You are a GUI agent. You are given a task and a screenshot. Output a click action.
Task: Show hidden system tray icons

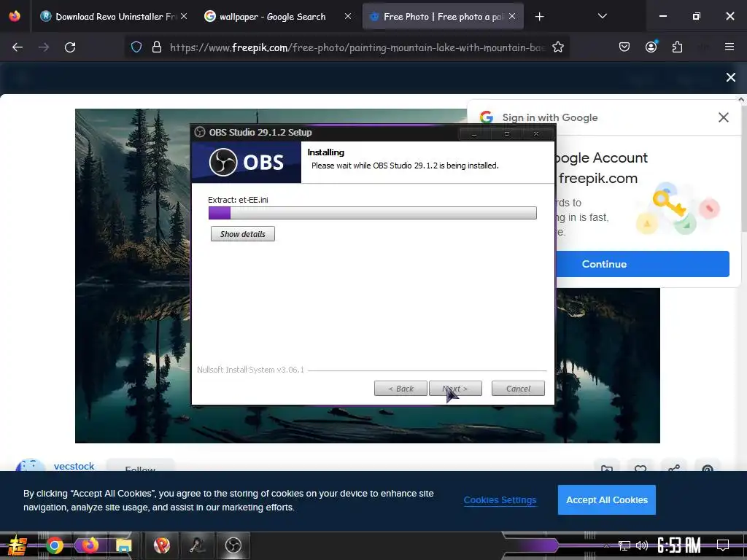click(606, 545)
